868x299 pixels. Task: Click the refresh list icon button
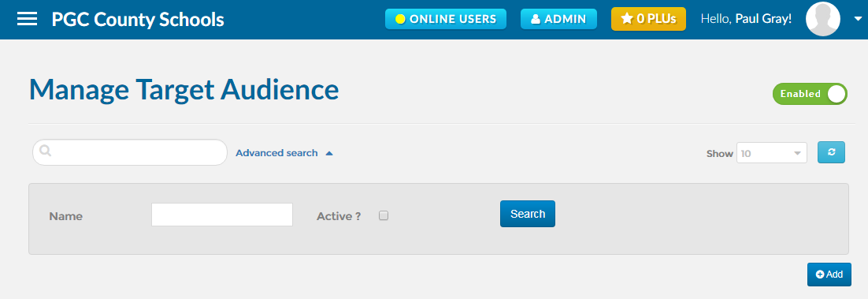click(x=831, y=152)
